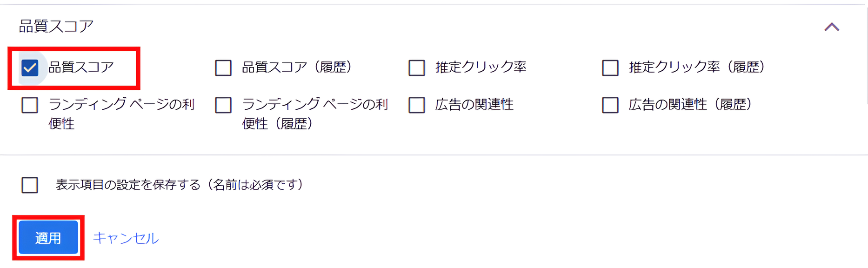Check the 推定クリック率 checkbox
This screenshot has width=868, height=268.
(416, 67)
